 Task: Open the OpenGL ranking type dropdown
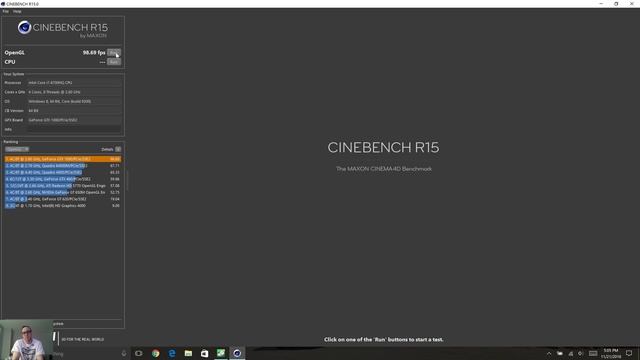(x=17, y=149)
